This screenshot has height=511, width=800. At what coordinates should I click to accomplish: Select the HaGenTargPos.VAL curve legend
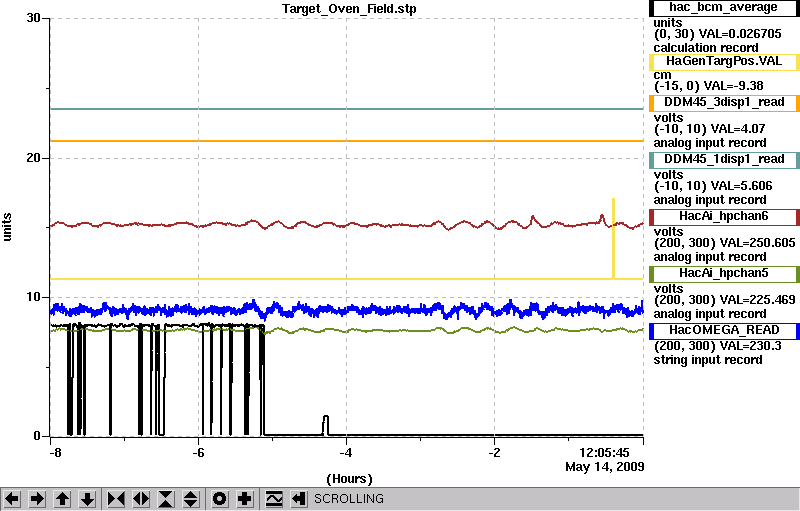723,62
